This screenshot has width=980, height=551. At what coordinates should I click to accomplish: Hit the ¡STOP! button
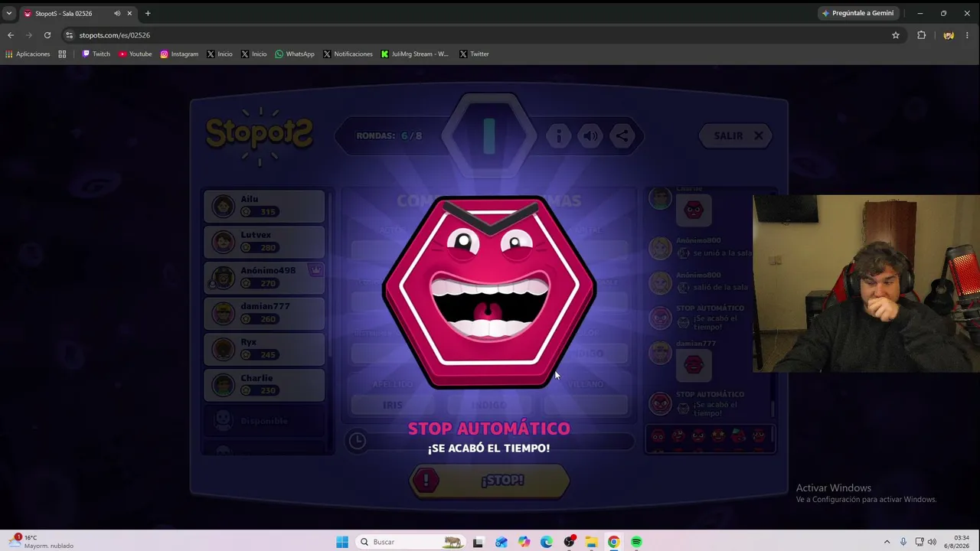489,481
